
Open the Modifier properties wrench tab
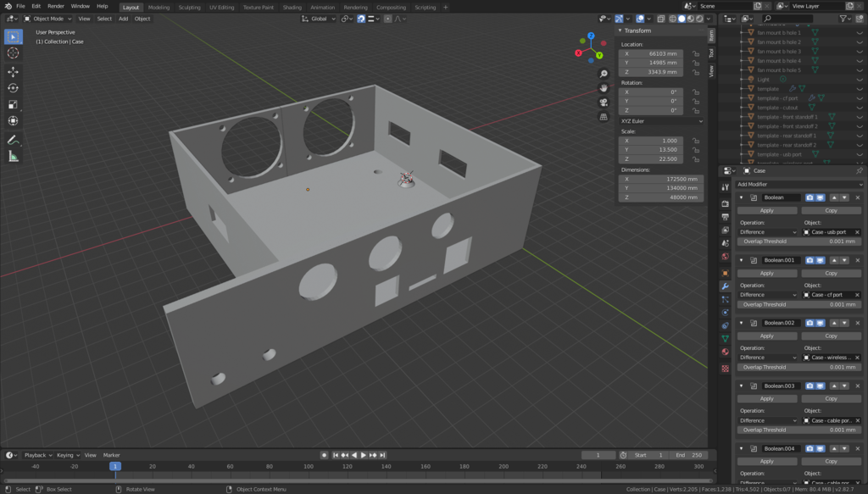[x=725, y=286]
